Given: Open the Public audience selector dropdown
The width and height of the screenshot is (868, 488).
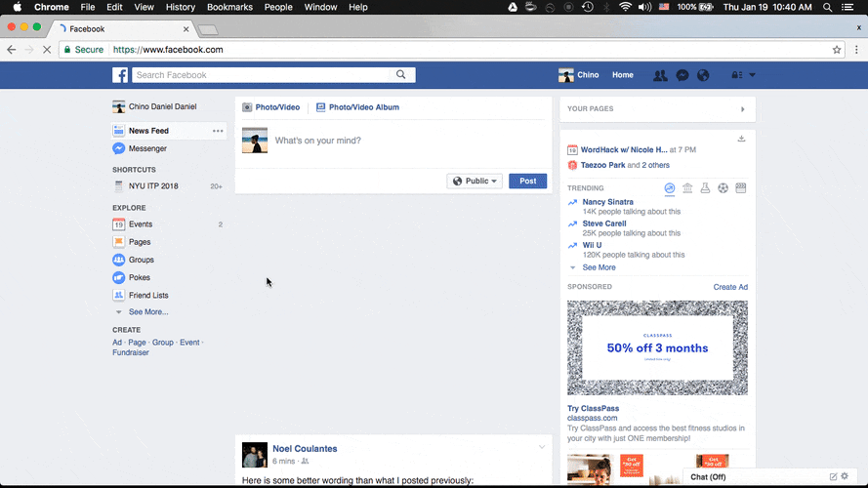Looking at the screenshot, I should coord(475,181).
